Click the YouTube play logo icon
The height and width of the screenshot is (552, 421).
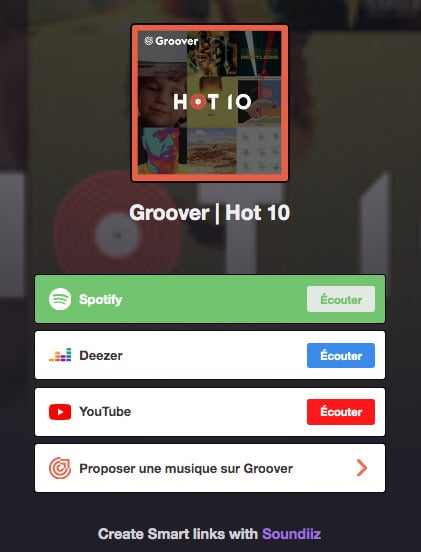(60, 412)
